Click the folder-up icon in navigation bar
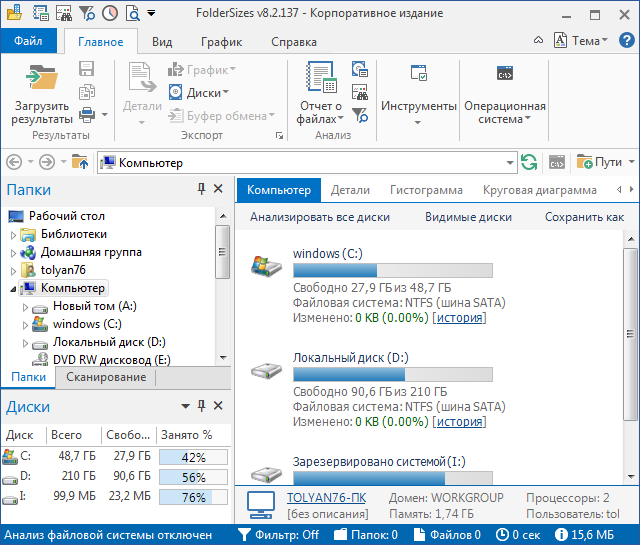Screen dimensions: 640x545 (x=78, y=162)
